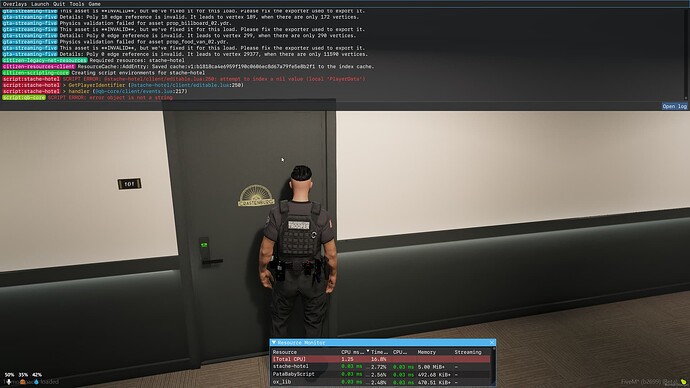Sort by the Memory column header
Viewport: 690px width, 388px height.
[426, 352]
